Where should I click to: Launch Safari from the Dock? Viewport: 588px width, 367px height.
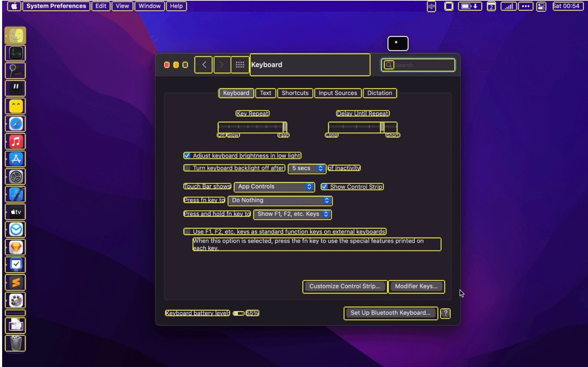pos(16,124)
